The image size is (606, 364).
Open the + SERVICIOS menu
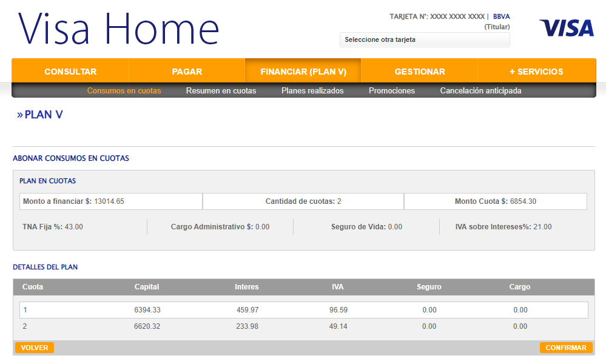536,72
